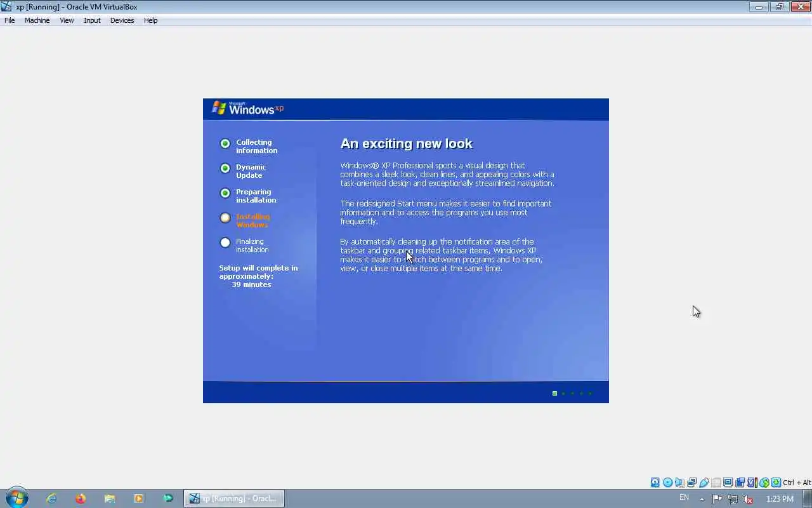This screenshot has width=812, height=508.
Task: Click the 'An exciting new look' heading
Action: (406, 144)
